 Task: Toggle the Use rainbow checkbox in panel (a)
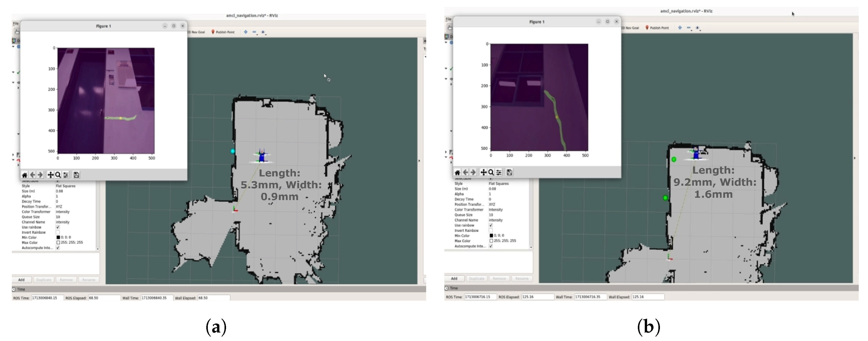point(58,227)
